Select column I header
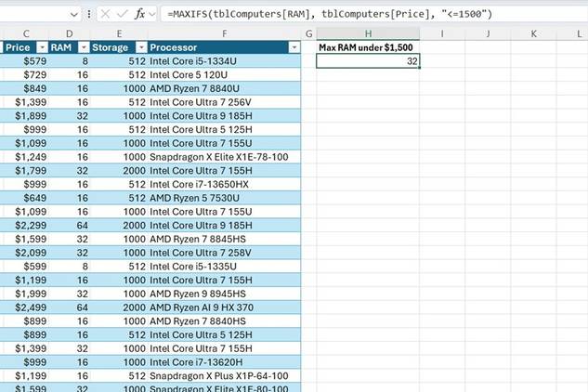Image resolution: width=588 pixels, height=392 pixels. coord(442,33)
